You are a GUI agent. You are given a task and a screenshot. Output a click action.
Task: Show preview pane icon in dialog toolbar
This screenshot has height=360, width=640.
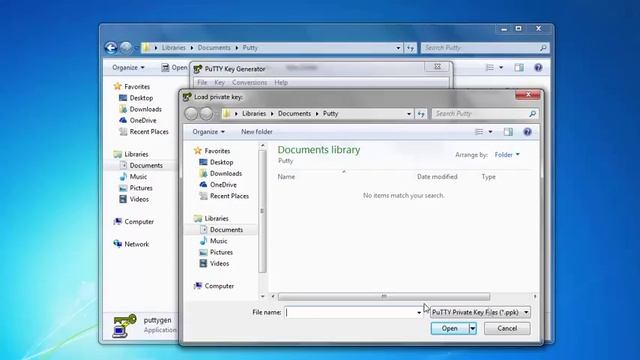coord(508,132)
